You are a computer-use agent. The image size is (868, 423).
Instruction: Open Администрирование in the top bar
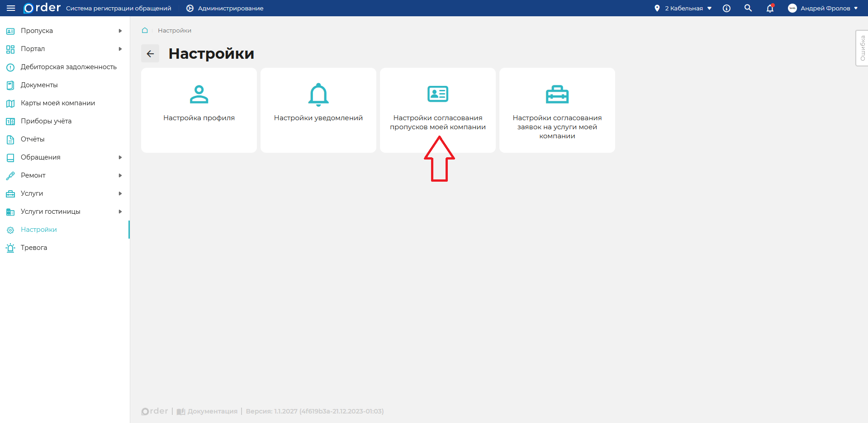(225, 8)
